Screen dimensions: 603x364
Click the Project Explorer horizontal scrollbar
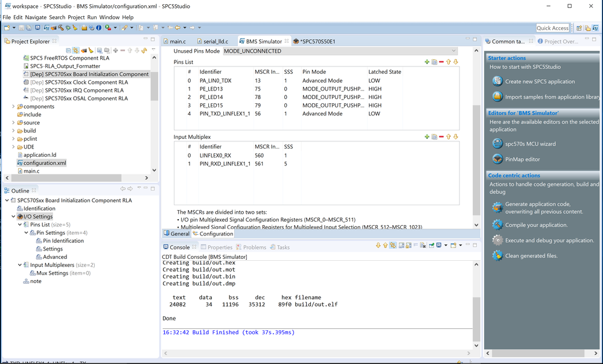[x=66, y=177]
